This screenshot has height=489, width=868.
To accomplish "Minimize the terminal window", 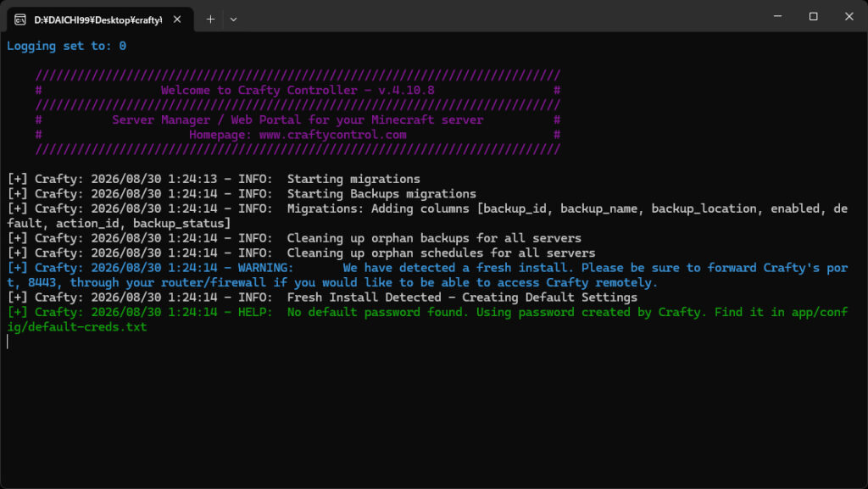I will pyautogui.click(x=778, y=16).
